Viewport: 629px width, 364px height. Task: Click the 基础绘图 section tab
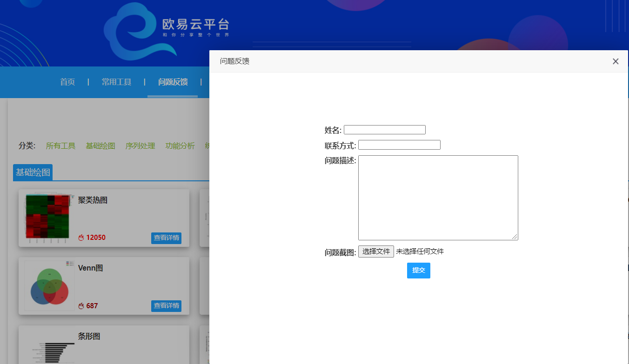pyautogui.click(x=33, y=172)
